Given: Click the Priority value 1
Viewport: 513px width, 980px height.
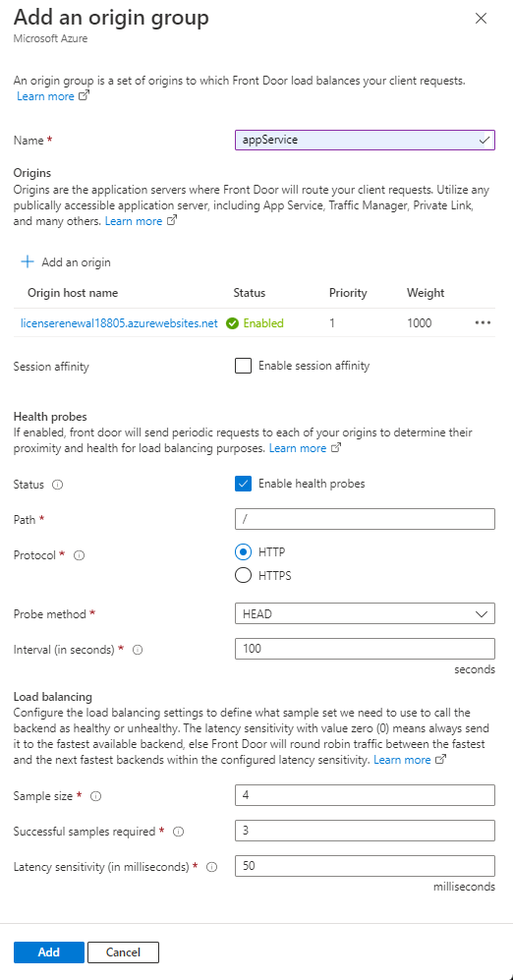Looking at the screenshot, I should pyautogui.click(x=332, y=323).
